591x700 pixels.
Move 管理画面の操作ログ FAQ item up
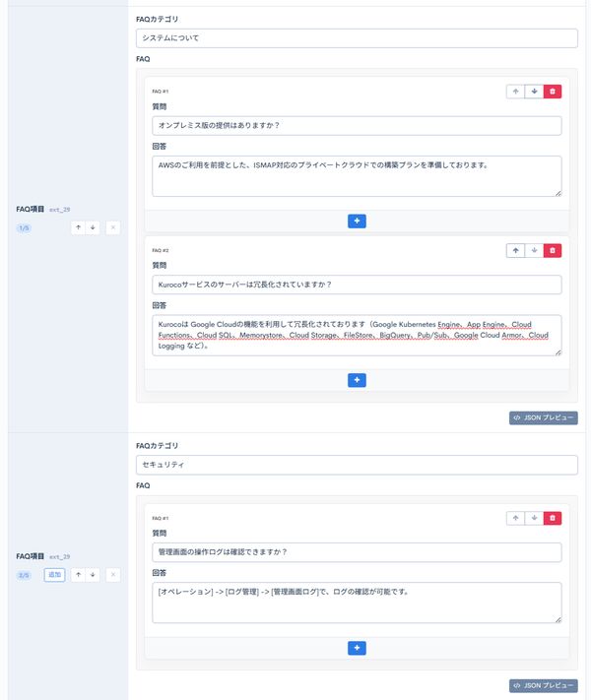(515, 518)
